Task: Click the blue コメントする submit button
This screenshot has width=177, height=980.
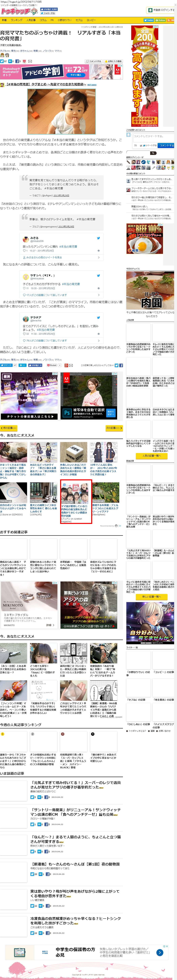Action: pos(166,145)
